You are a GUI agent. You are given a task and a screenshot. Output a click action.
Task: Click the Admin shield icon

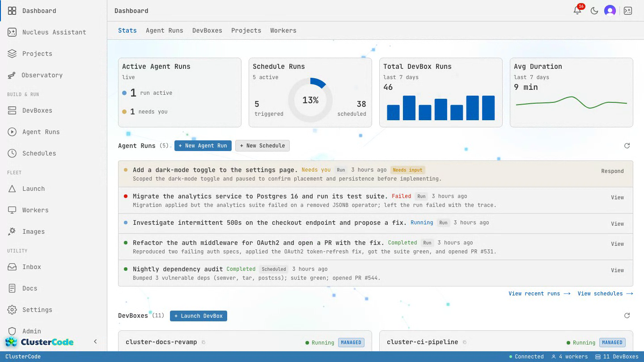click(12, 331)
